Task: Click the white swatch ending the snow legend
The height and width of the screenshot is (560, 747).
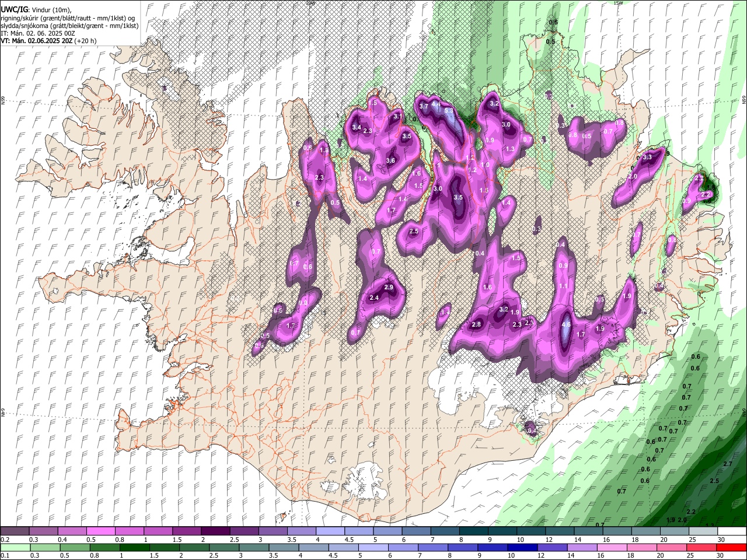Action: pyautogui.click(x=732, y=531)
